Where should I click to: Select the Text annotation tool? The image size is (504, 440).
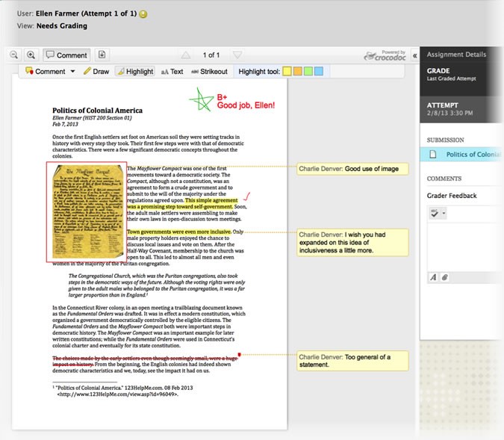coord(172,72)
